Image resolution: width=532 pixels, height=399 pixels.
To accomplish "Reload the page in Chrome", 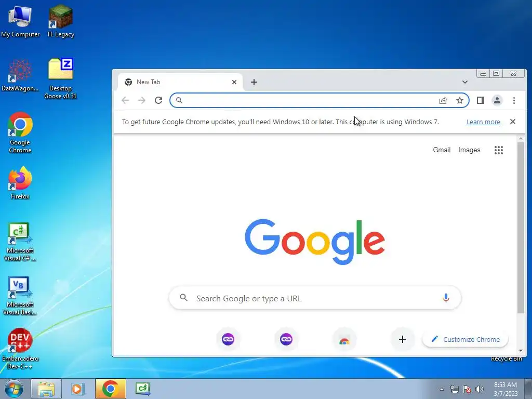I will (158, 100).
